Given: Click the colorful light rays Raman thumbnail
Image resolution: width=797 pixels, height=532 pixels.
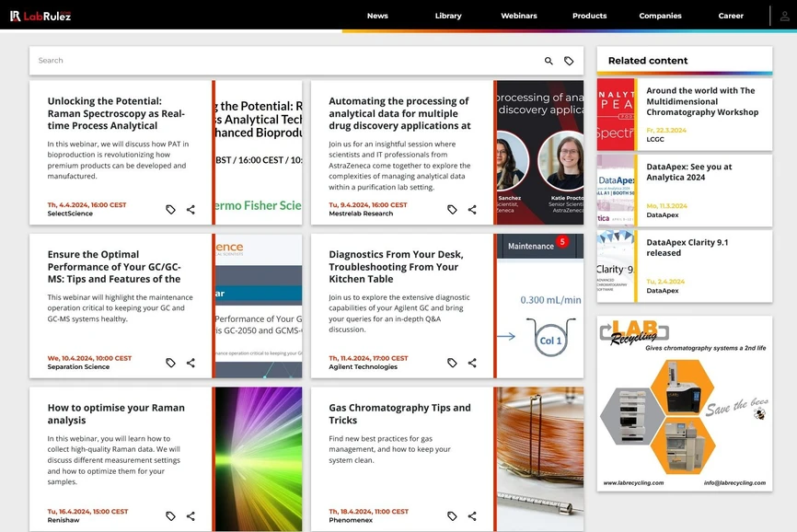Looking at the screenshot, I should pos(259,459).
